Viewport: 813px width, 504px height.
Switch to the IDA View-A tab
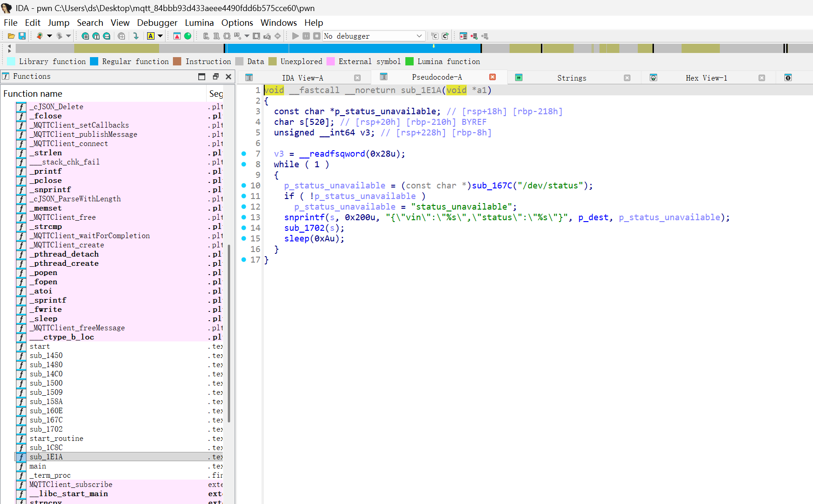coord(303,78)
